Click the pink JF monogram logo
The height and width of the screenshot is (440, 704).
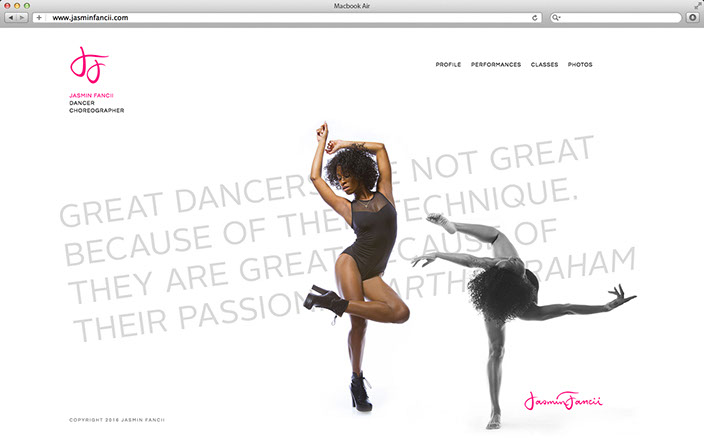click(88, 66)
